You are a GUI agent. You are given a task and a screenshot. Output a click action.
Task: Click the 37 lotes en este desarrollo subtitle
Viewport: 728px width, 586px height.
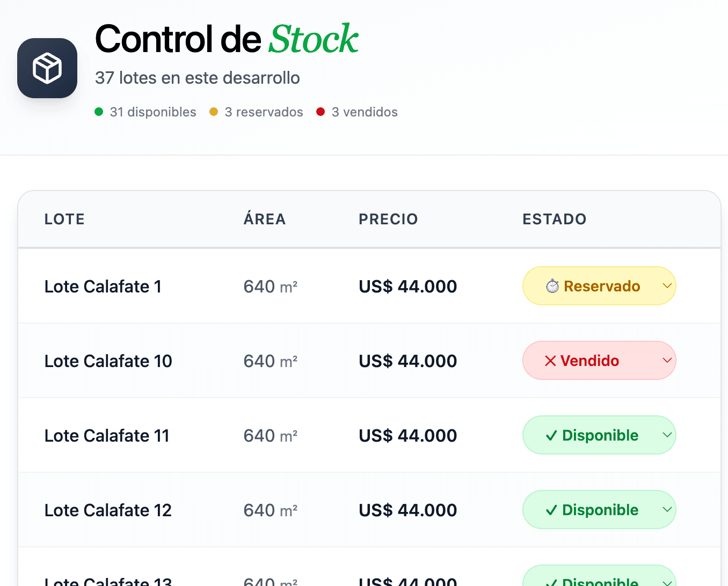[197, 78]
